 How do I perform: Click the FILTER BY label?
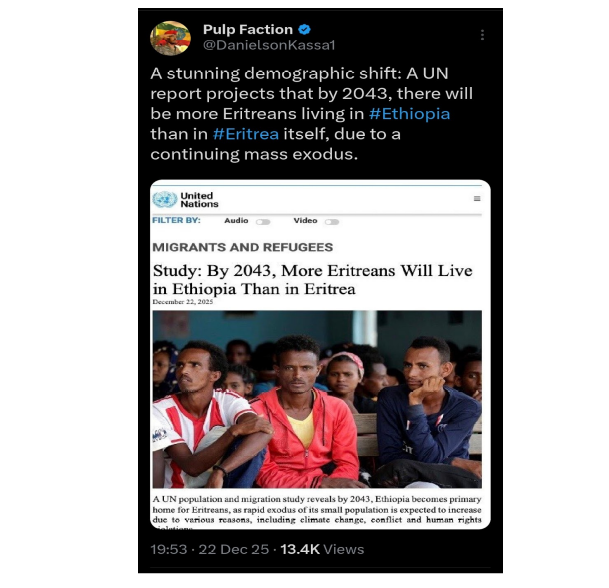coord(176,220)
